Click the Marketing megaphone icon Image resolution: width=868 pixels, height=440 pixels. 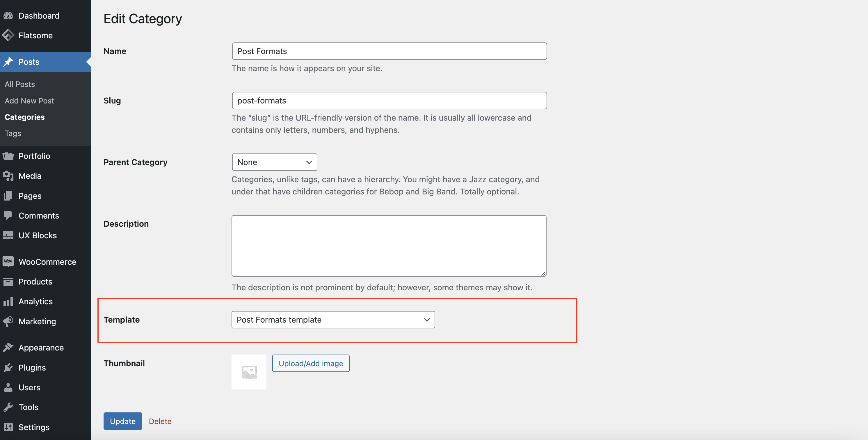(x=8, y=321)
